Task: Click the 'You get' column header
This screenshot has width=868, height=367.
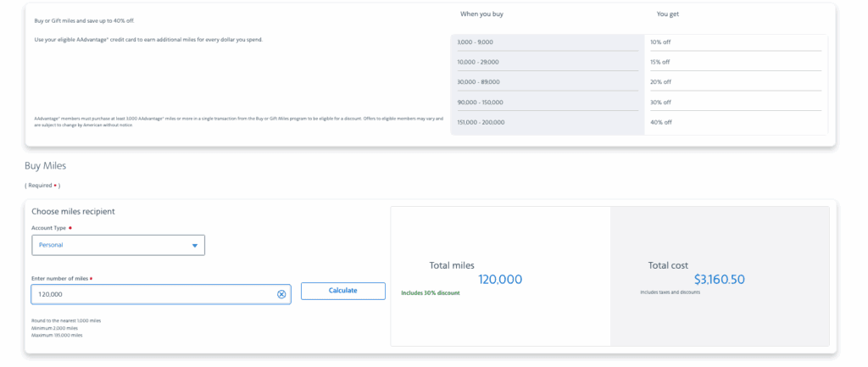Action: point(667,14)
